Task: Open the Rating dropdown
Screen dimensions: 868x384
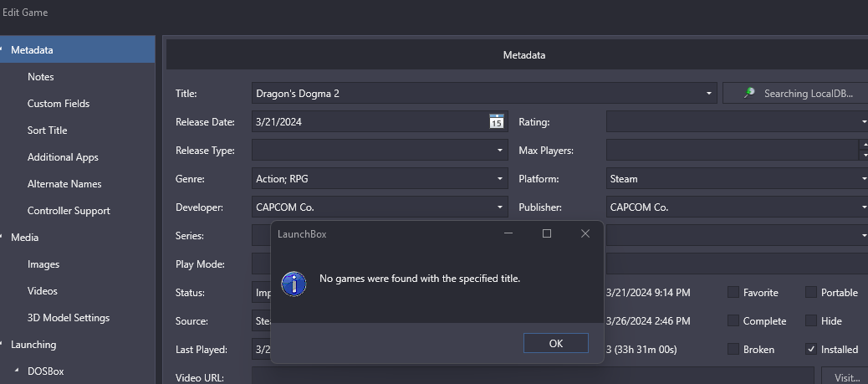Action: [x=864, y=121]
